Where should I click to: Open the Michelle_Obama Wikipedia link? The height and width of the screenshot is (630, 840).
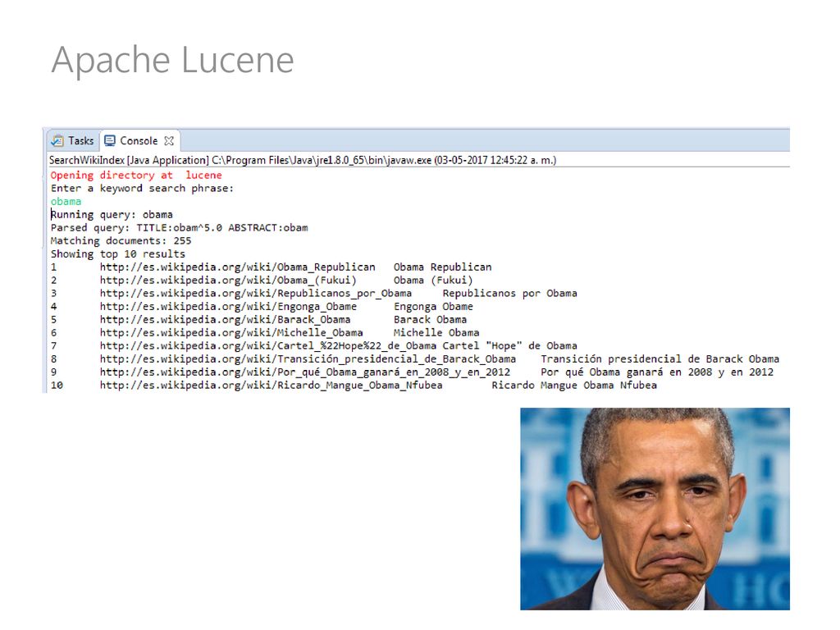coord(231,333)
